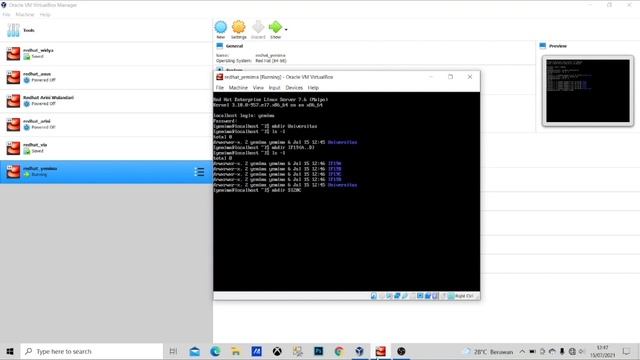Viewport: 640px width, 360px height.
Task: Open Help menu in the VM window
Action: point(313,88)
